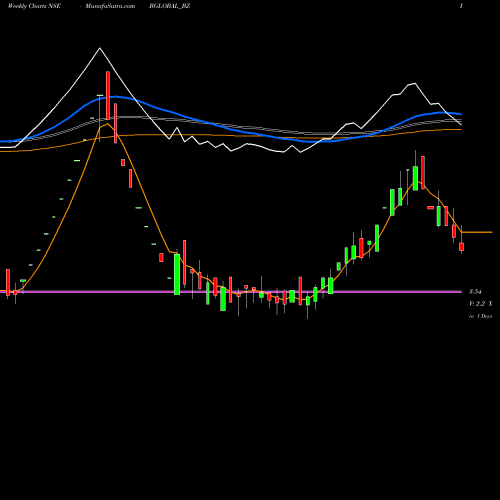Click the 'V: 2.2 X' volume label

(480, 304)
